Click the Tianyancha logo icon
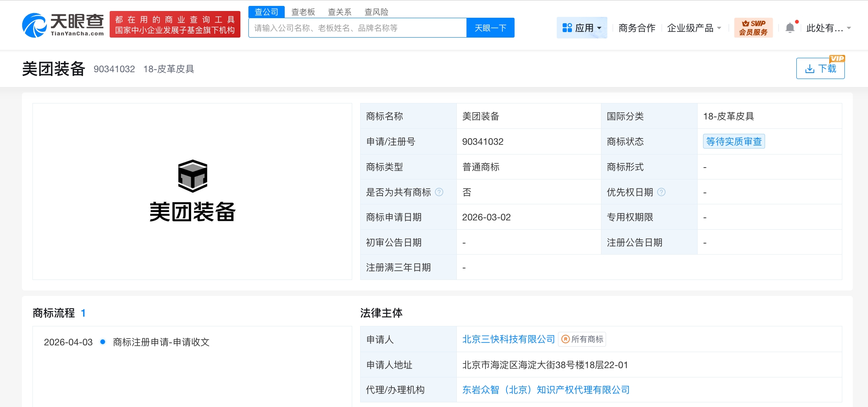The width and height of the screenshot is (868, 407). pyautogui.click(x=35, y=24)
